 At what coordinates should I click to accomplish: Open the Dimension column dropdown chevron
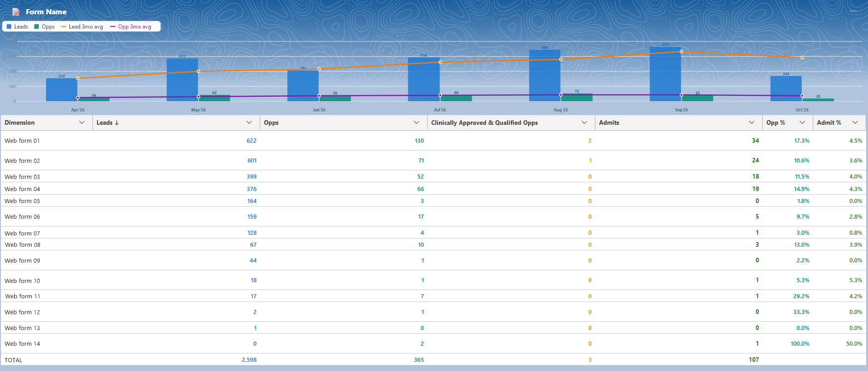(82, 122)
